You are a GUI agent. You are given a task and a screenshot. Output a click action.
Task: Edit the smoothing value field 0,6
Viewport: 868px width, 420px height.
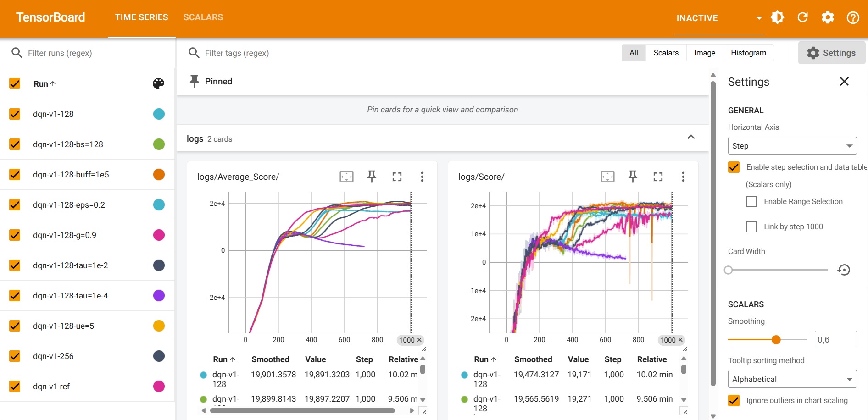pos(835,339)
